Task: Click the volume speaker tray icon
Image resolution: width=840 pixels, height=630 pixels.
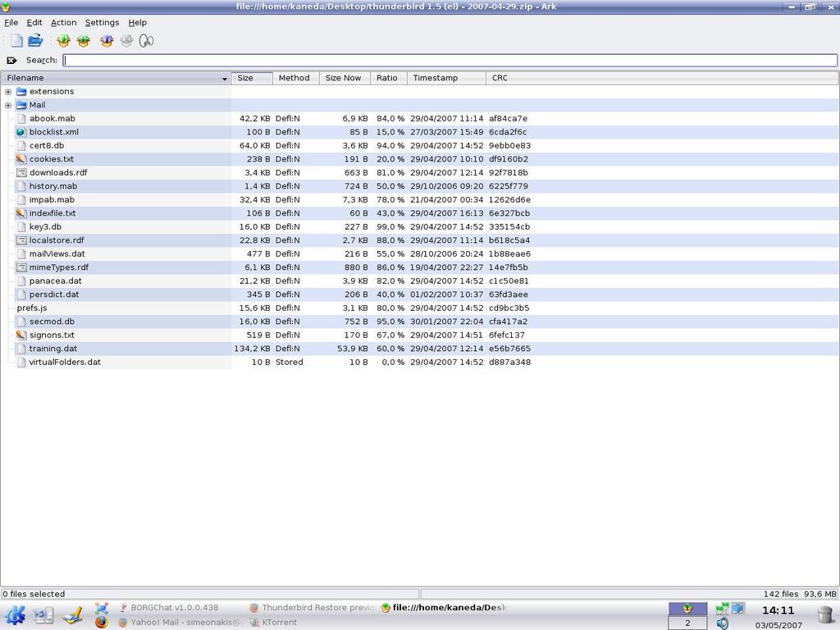Action: [722, 623]
